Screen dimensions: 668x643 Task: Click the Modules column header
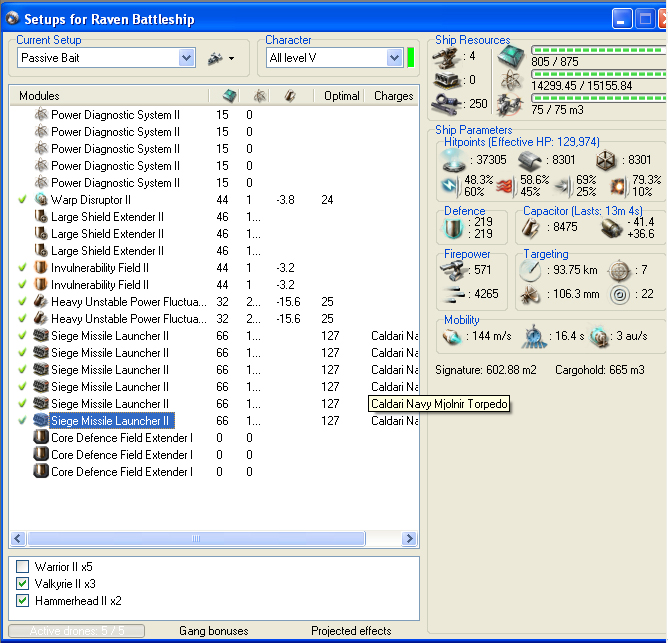tap(109, 96)
